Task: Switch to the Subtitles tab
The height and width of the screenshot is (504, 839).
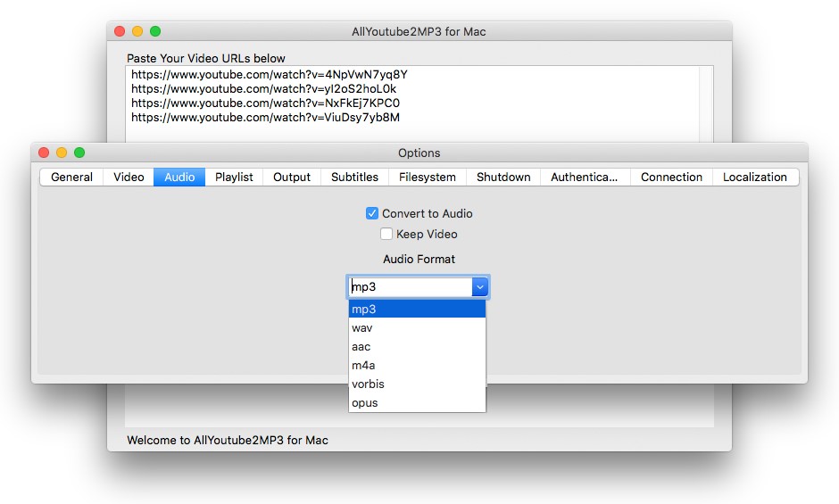Action: [354, 178]
